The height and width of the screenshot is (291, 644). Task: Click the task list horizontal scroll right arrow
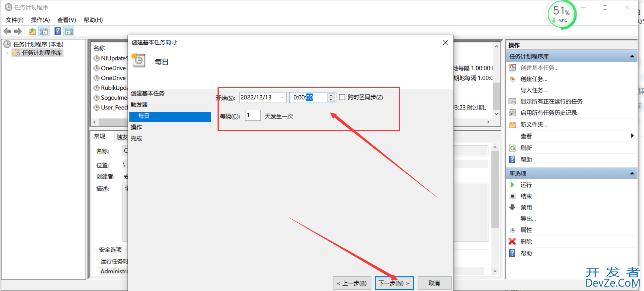[488, 122]
